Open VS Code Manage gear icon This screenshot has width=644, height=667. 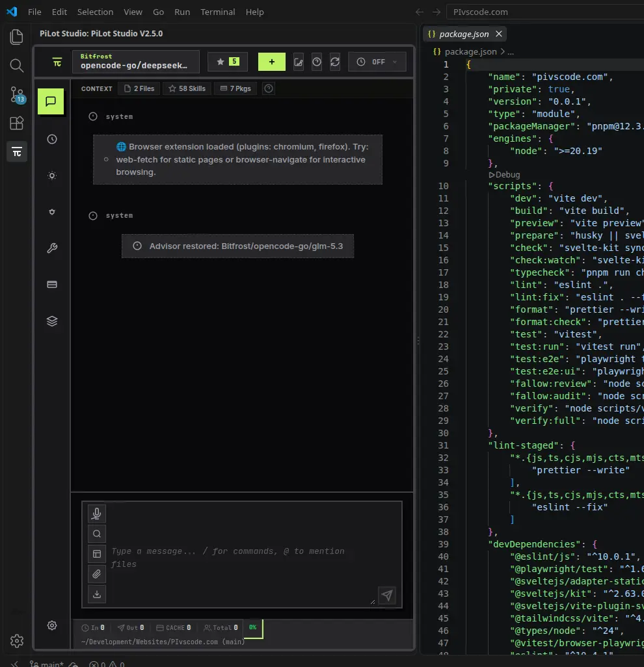click(17, 640)
